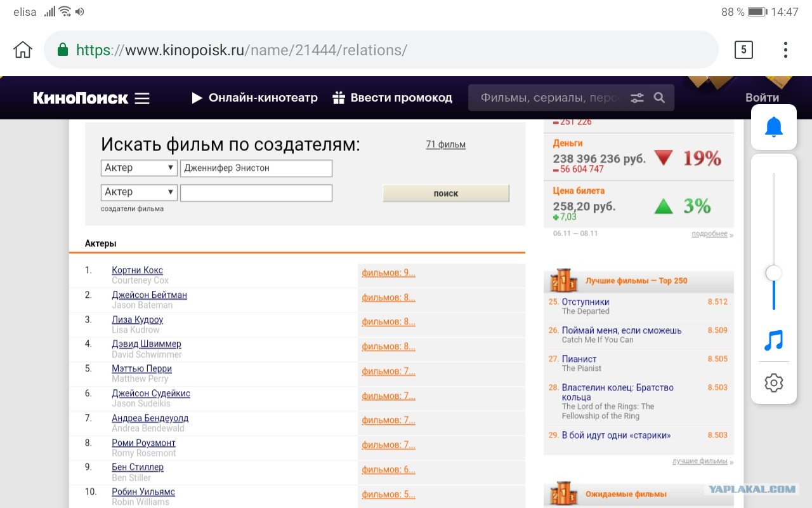Expand the second Актер dropdown
The width and height of the screenshot is (812, 508).
[x=139, y=192]
